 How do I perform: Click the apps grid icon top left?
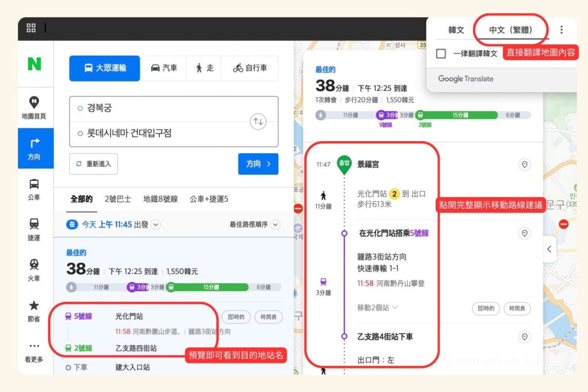click(31, 27)
